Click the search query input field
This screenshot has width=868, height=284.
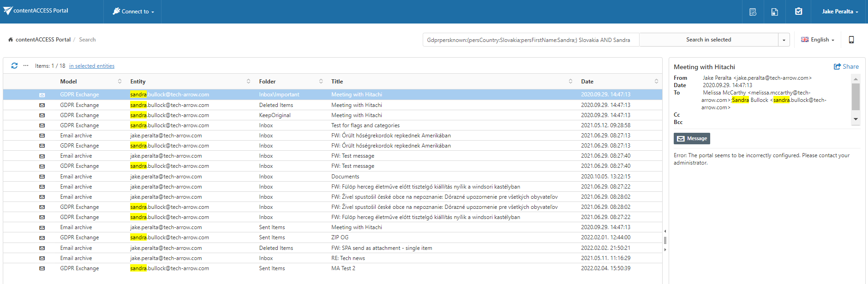pyautogui.click(x=531, y=40)
